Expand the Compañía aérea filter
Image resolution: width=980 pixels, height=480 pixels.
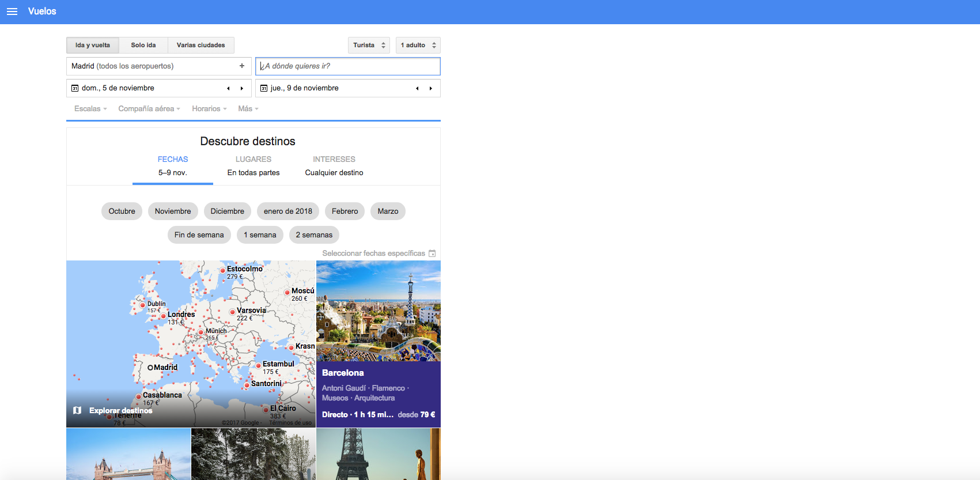(149, 109)
